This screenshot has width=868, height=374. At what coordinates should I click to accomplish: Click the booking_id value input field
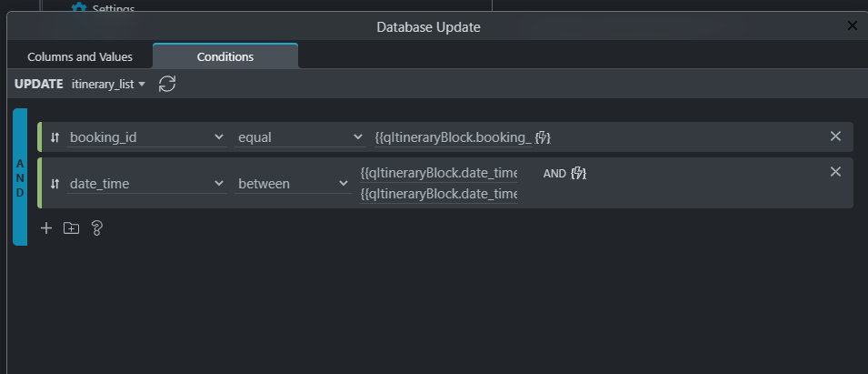pos(454,138)
